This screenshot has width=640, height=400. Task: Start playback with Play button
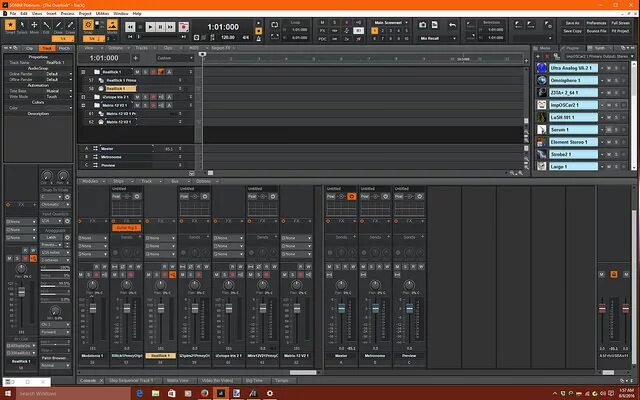[x=150, y=27]
